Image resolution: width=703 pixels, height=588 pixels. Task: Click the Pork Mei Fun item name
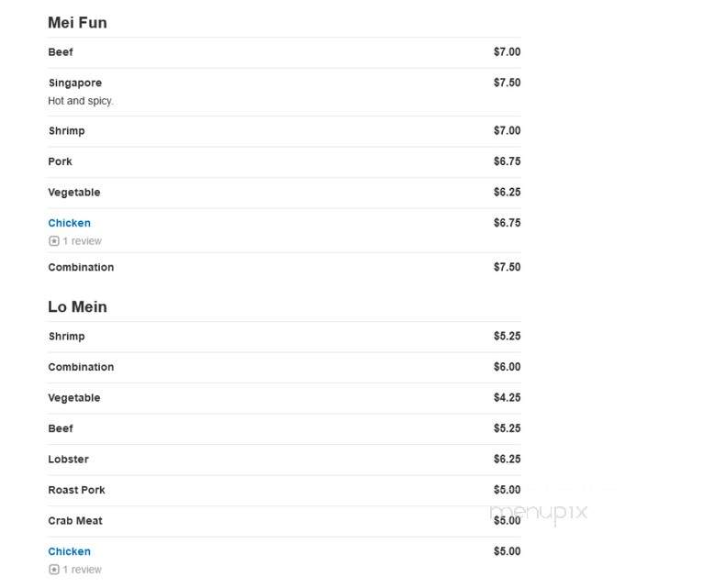pos(60,161)
